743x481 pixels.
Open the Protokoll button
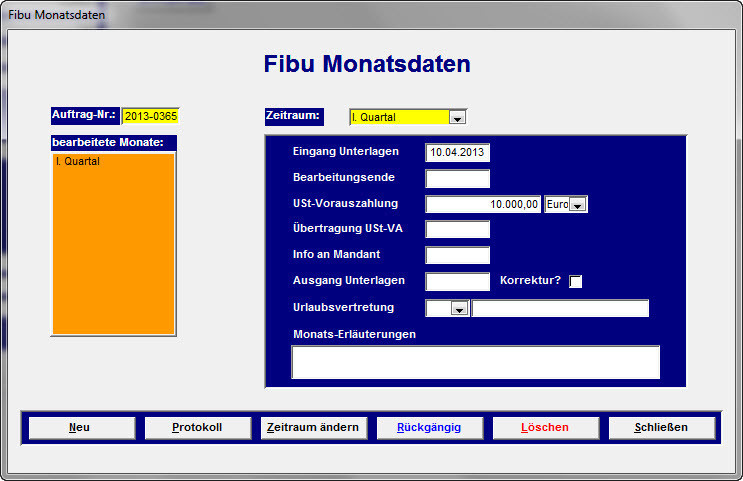coord(198,427)
